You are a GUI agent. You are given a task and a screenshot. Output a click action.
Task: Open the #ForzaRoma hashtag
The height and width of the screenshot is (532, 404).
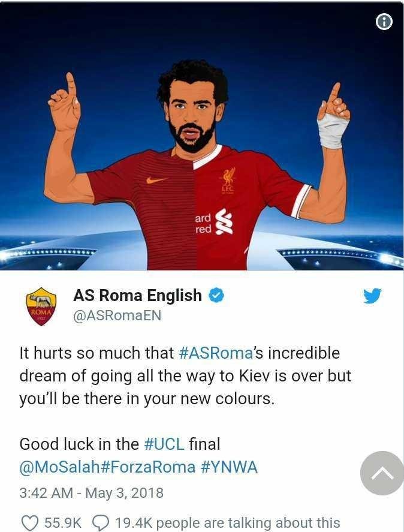pos(148,467)
